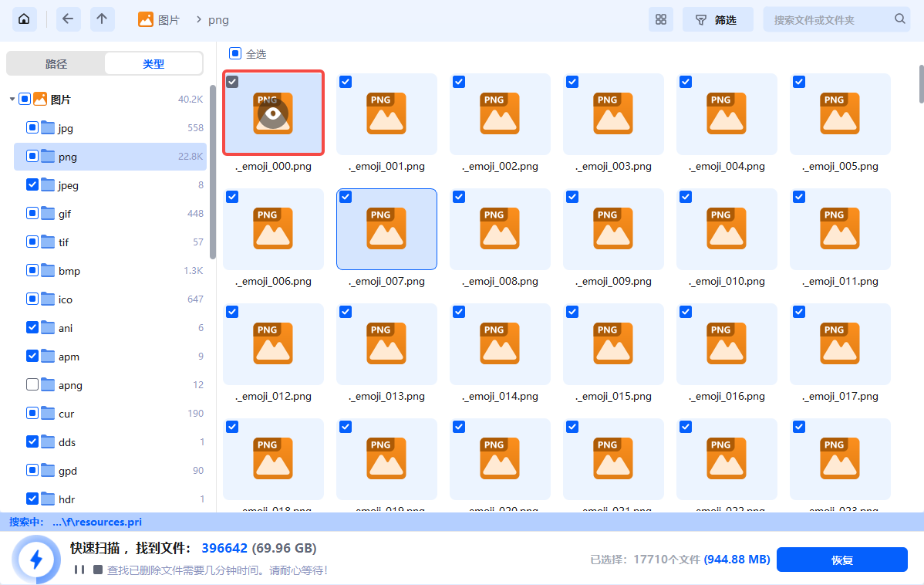Uncheck the _emoji_012.png checkbox
This screenshot has width=924, height=585.
[x=232, y=312]
